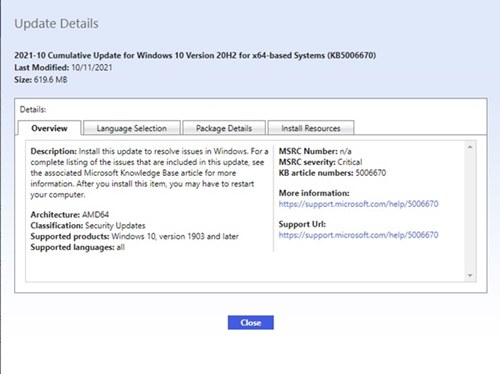Image resolution: width=500 pixels, height=374 pixels.
Task: Go to the Install Resources tab
Action: [311, 128]
